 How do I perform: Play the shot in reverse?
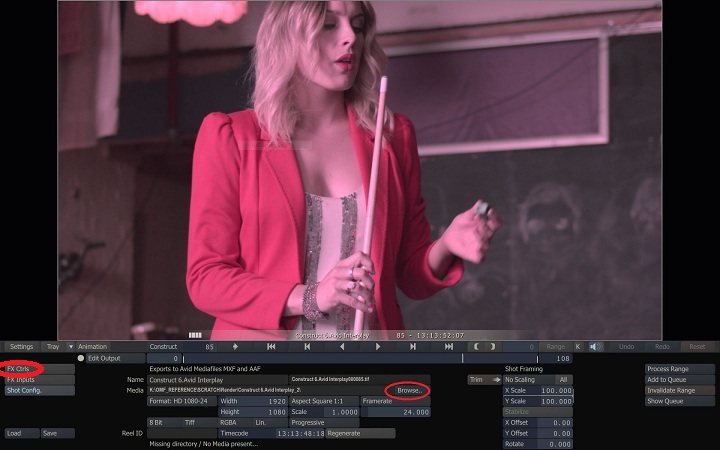coord(342,347)
